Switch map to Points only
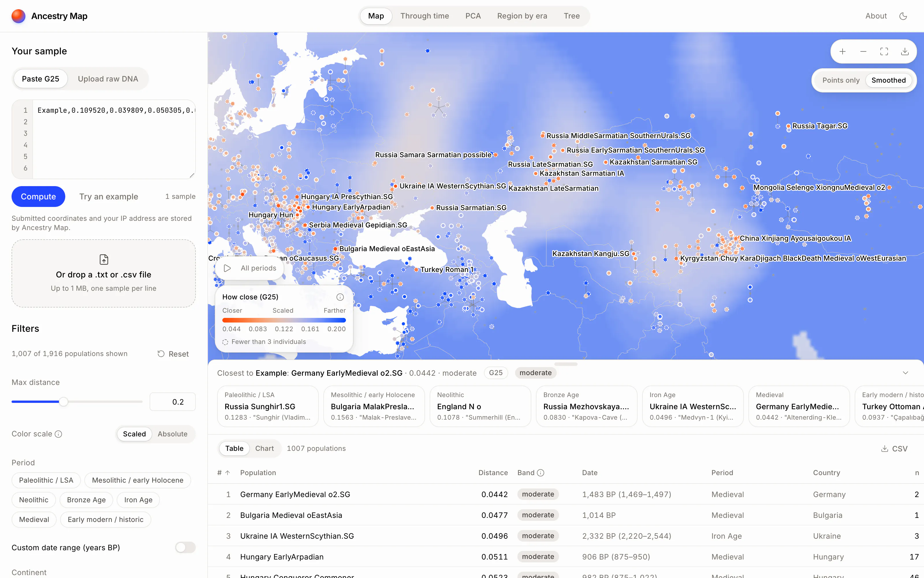The height and width of the screenshot is (578, 924). tap(841, 80)
